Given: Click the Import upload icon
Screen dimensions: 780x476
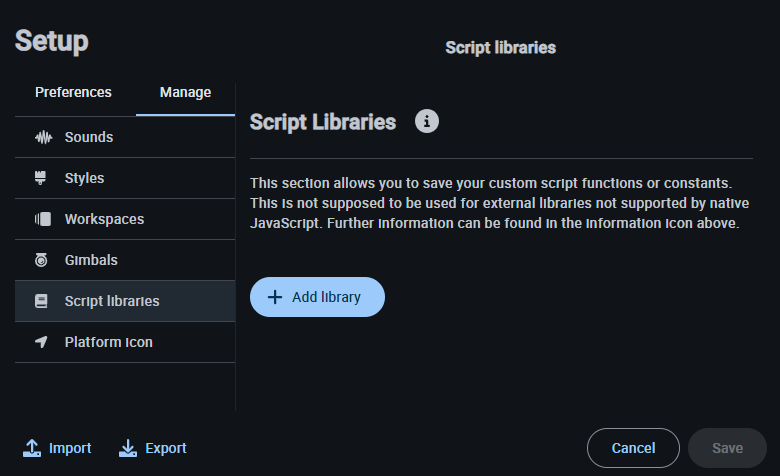Looking at the screenshot, I should pyautogui.click(x=32, y=448).
